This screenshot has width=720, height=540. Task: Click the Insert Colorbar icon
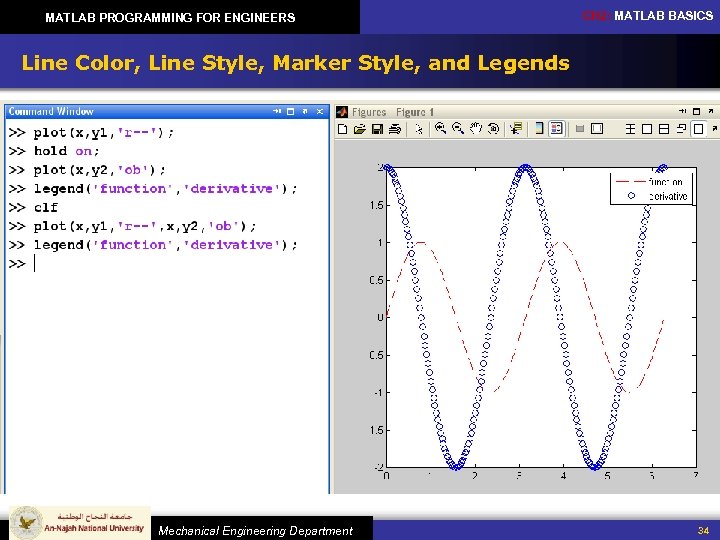click(540, 129)
